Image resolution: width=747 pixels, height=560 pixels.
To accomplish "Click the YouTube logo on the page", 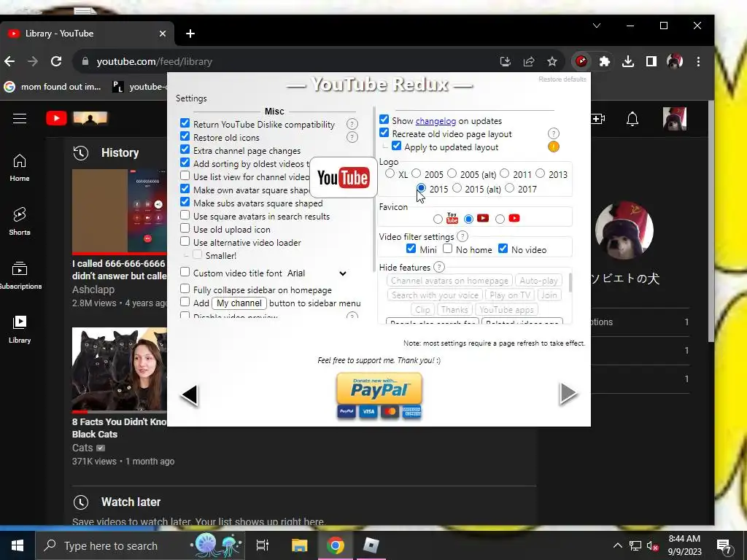I will [x=77, y=118].
